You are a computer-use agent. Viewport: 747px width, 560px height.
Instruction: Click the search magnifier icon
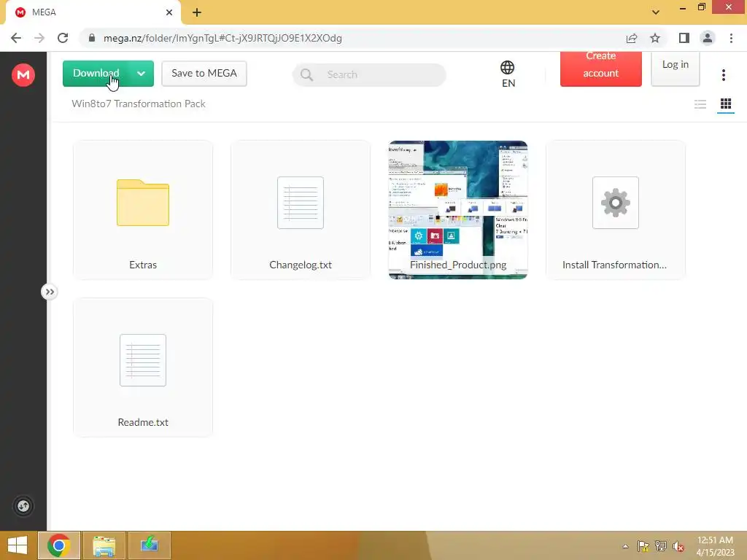307,75
